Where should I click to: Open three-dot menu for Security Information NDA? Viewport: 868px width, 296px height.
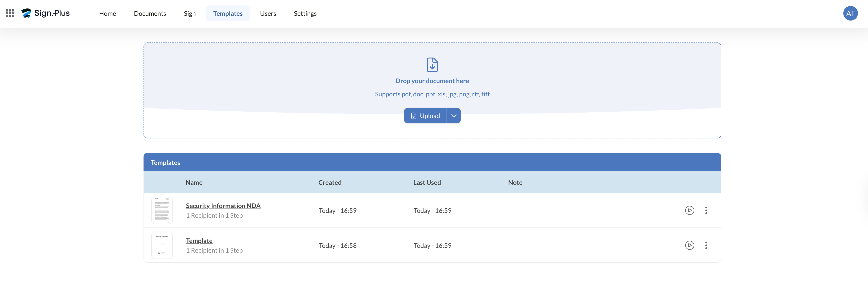coord(706,211)
